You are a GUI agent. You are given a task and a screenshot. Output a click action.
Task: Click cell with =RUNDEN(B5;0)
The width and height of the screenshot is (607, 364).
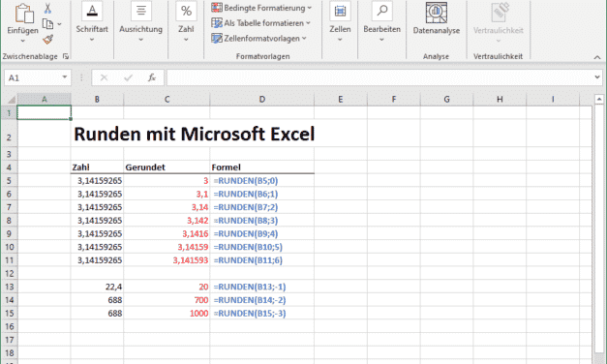click(x=262, y=181)
